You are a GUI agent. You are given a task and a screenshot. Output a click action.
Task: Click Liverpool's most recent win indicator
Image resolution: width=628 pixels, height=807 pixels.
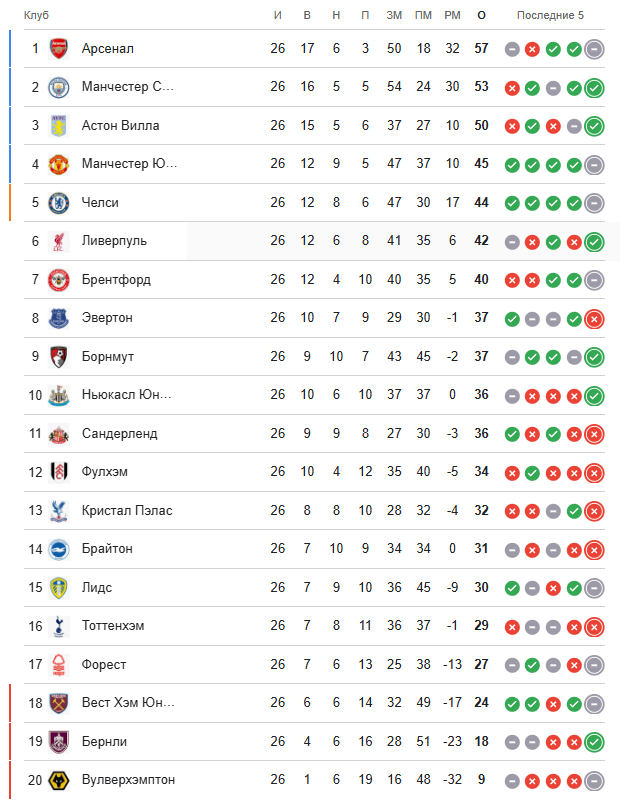594,241
